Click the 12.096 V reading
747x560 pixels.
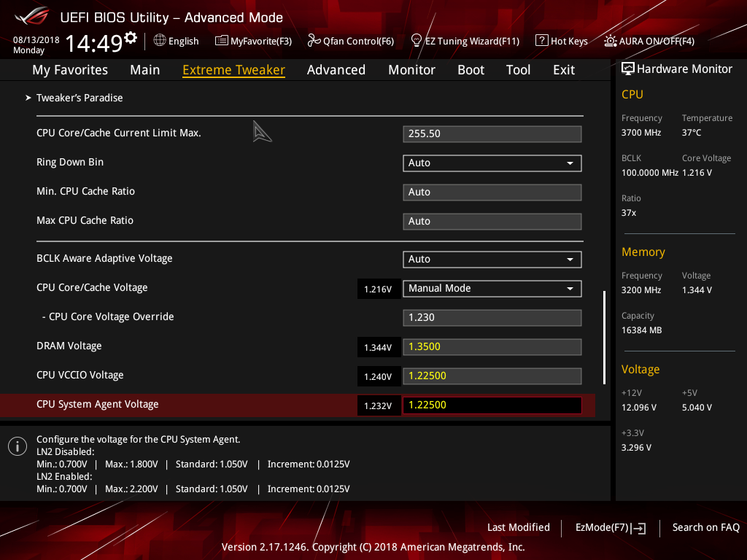coord(639,408)
